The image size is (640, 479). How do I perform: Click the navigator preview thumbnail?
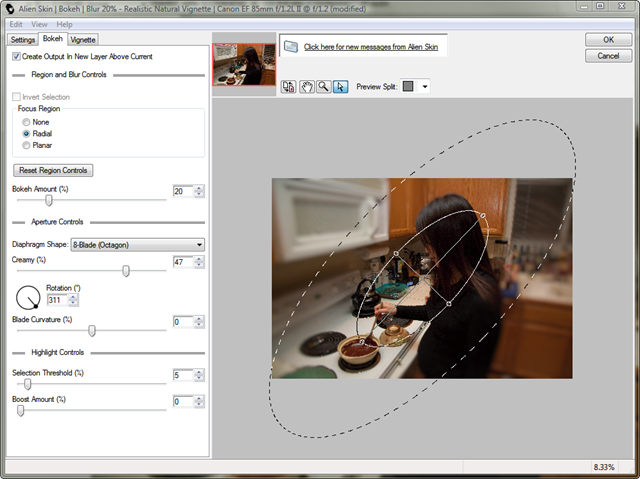pyautogui.click(x=244, y=65)
